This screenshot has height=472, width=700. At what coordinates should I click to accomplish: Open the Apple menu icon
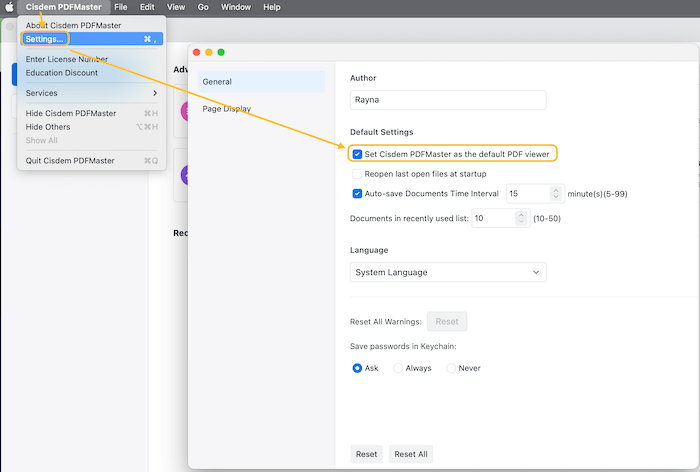click(x=10, y=7)
